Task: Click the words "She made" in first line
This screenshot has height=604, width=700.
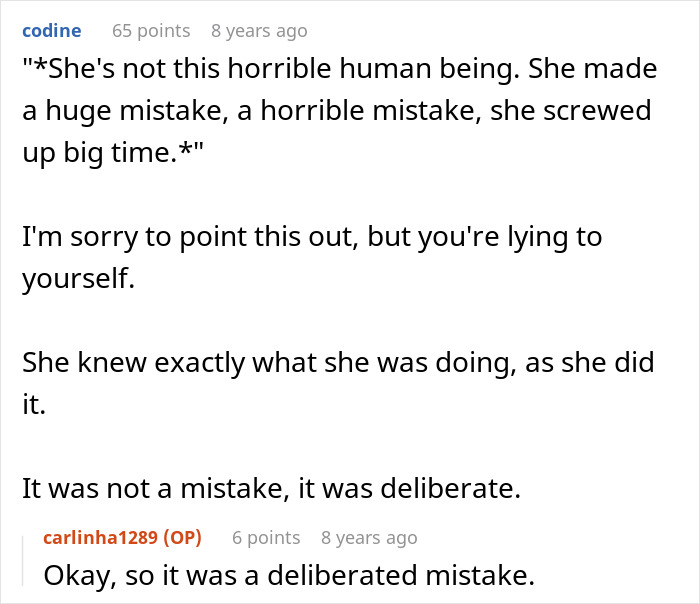Action: point(592,69)
